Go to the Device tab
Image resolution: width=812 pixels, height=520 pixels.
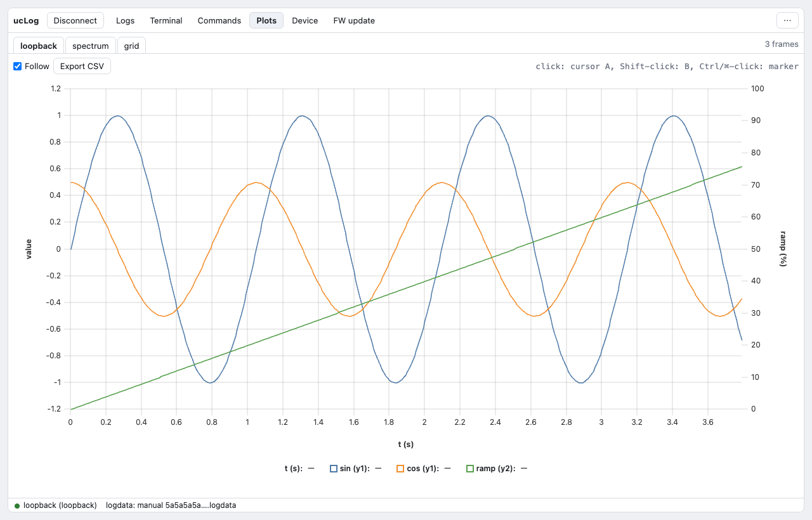click(x=305, y=20)
